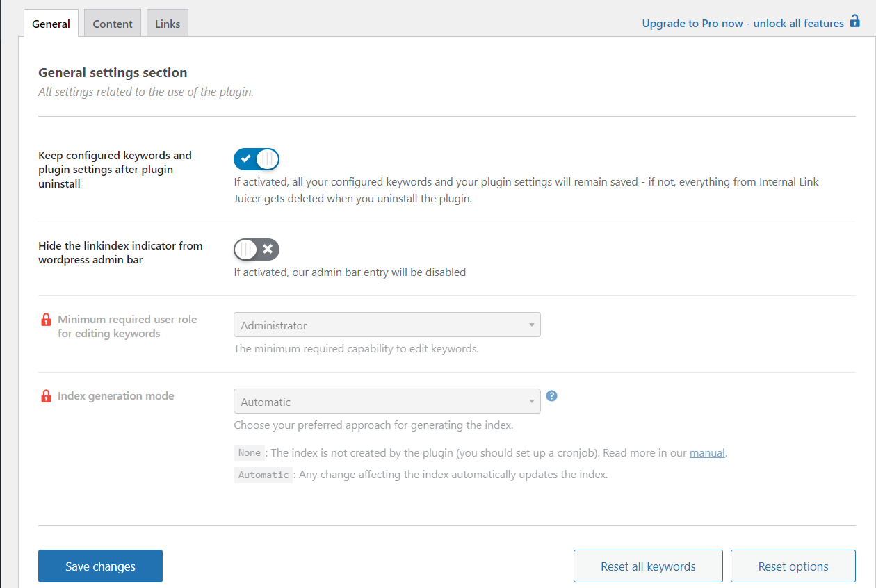
Task: Click the X icon on the linkindex indicator toggle
Action: (x=267, y=249)
